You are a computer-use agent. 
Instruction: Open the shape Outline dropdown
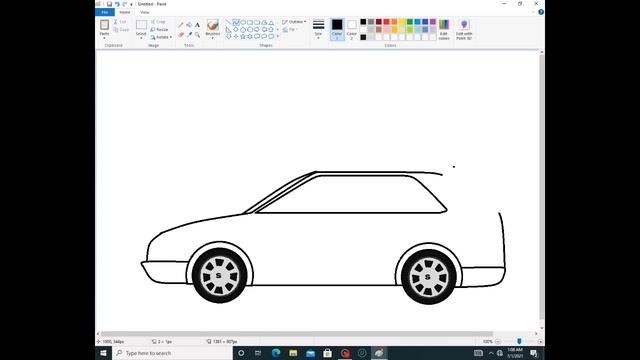coord(294,22)
